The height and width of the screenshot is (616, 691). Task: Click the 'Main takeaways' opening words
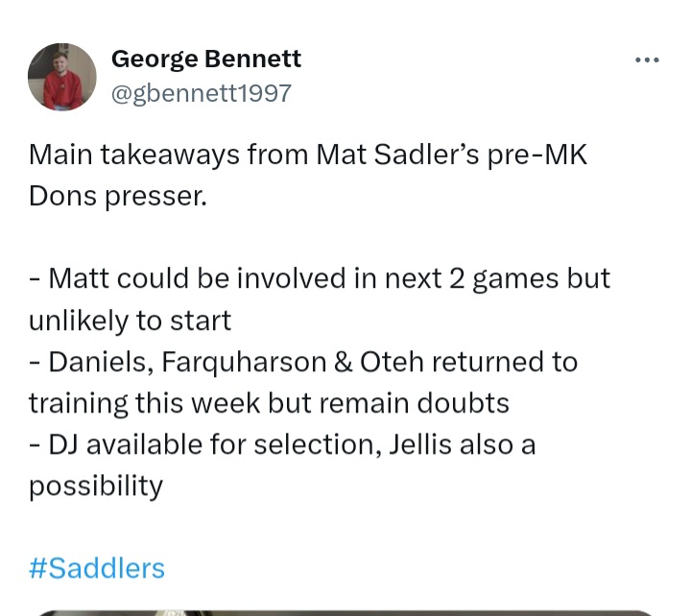[x=134, y=155]
